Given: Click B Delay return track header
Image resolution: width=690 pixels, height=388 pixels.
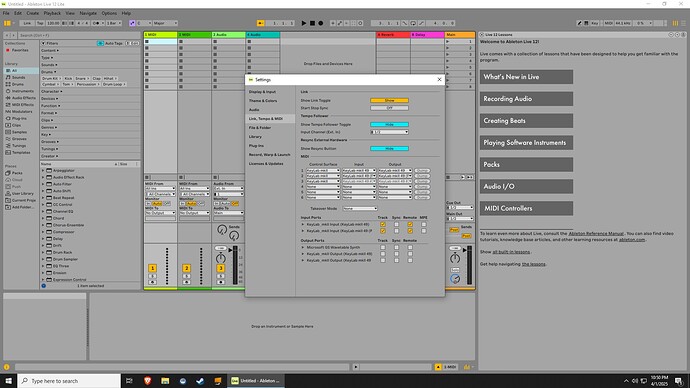Looking at the screenshot, I should tap(427, 35).
